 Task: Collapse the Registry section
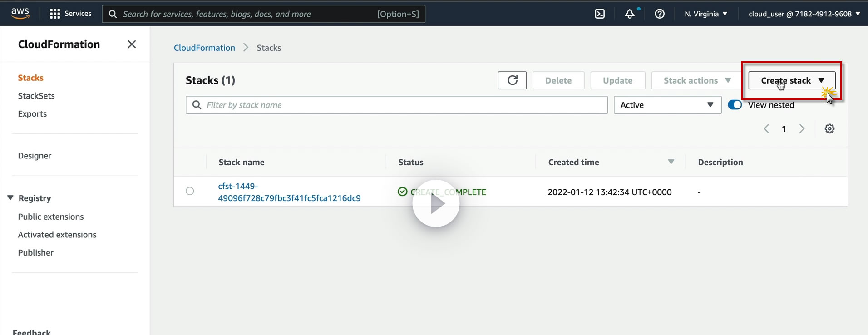click(10, 198)
